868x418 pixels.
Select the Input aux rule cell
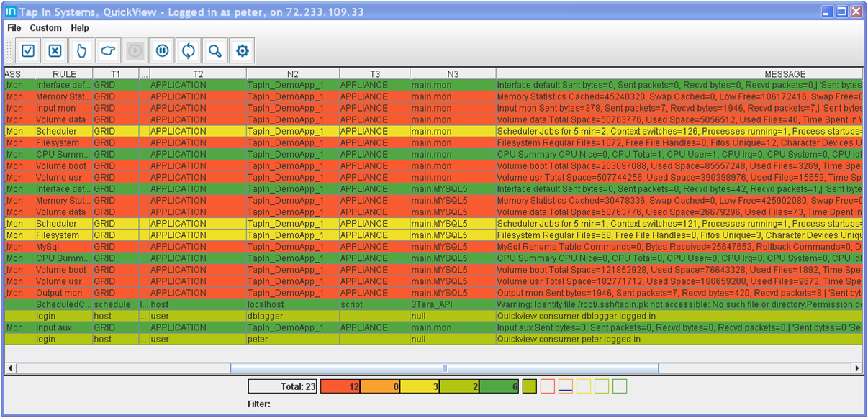[64, 327]
